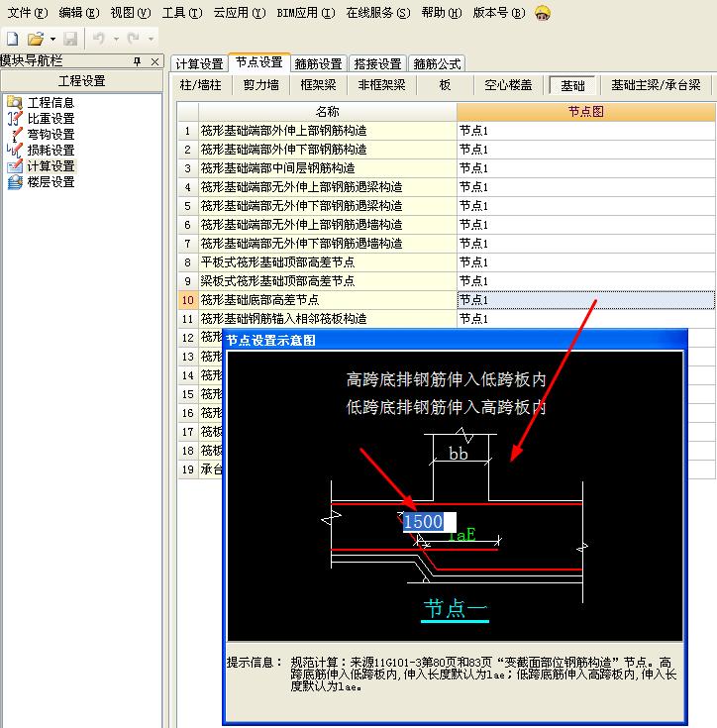Close the 模块导航栏 panel
The height and width of the screenshot is (728, 717).
pyautogui.click(x=155, y=61)
